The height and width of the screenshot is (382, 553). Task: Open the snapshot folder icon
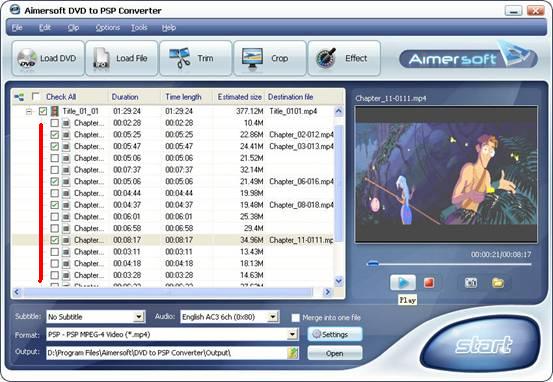tap(498, 283)
